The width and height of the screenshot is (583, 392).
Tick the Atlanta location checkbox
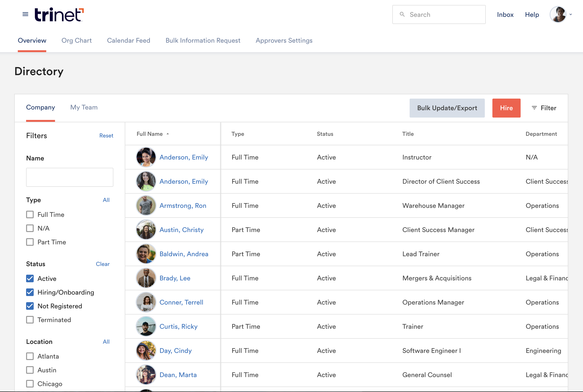click(x=30, y=356)
